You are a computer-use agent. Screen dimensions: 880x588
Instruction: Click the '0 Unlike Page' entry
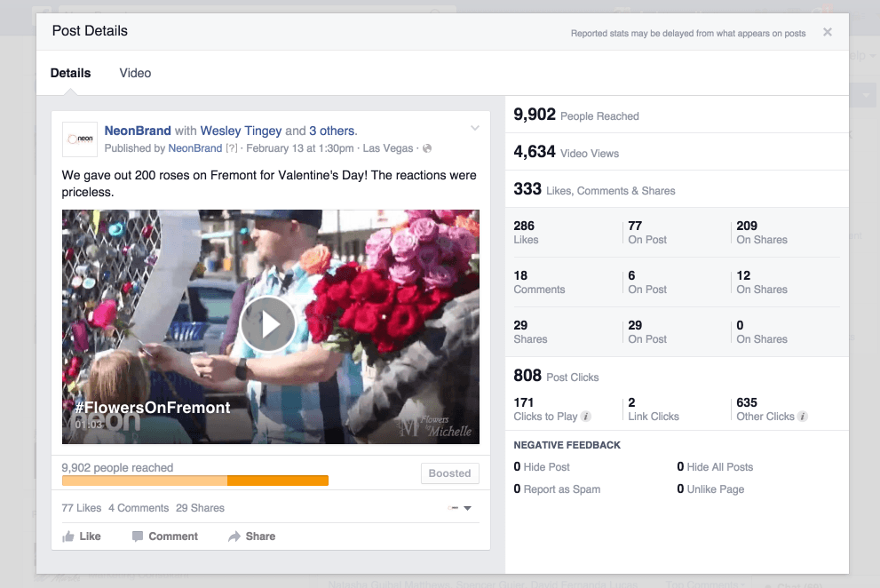710,489
